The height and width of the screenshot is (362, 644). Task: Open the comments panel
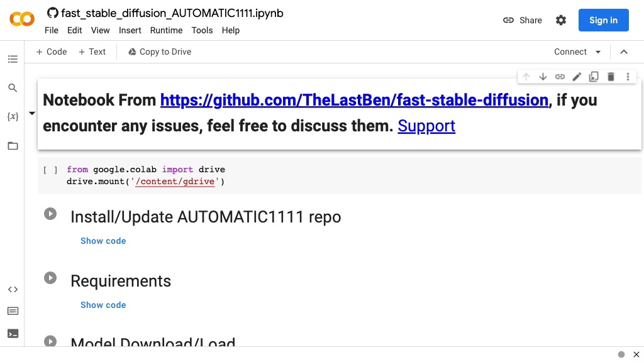(x=13, y=310)
